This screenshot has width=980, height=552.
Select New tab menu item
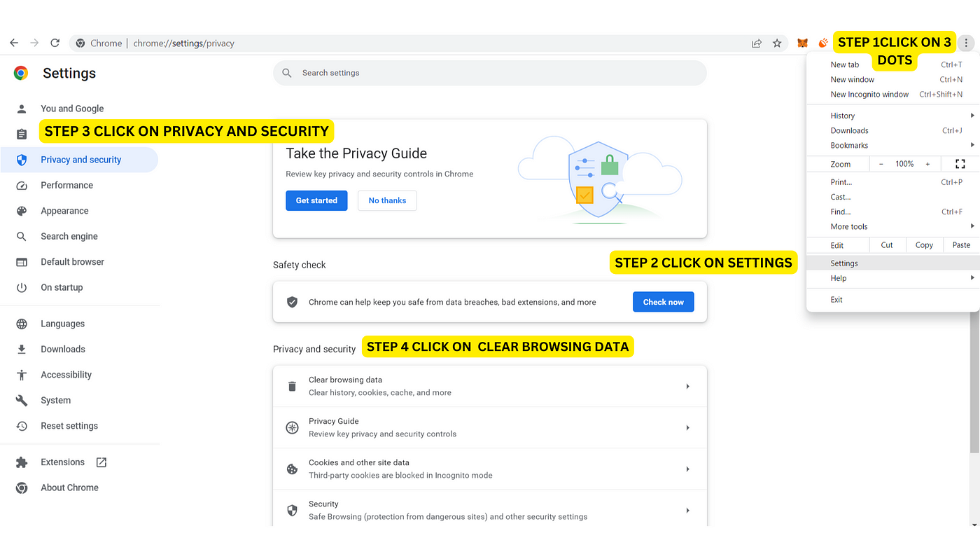click(892, 64)
